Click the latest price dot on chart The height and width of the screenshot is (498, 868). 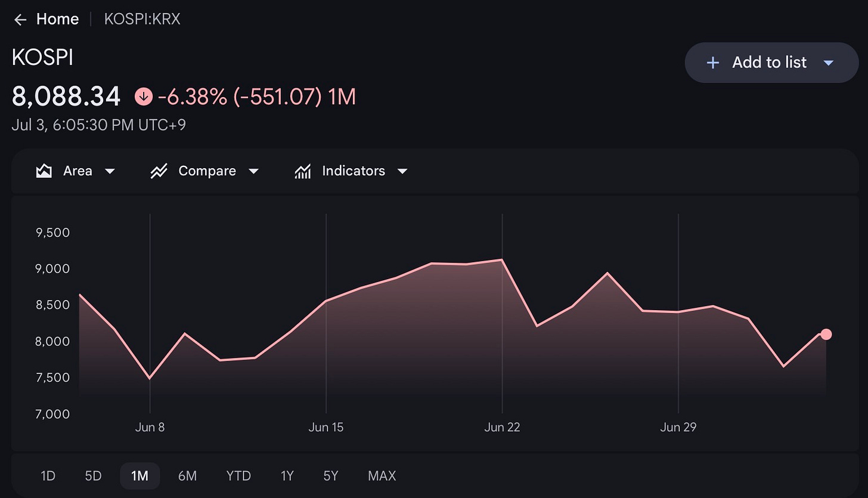tap(826, 334)
